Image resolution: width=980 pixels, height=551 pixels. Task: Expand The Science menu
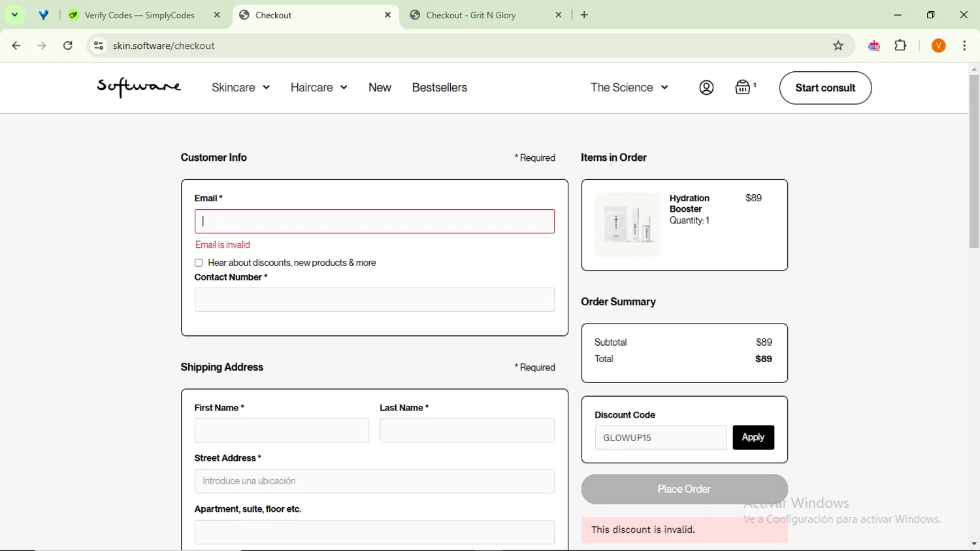(x=629, y=88)
